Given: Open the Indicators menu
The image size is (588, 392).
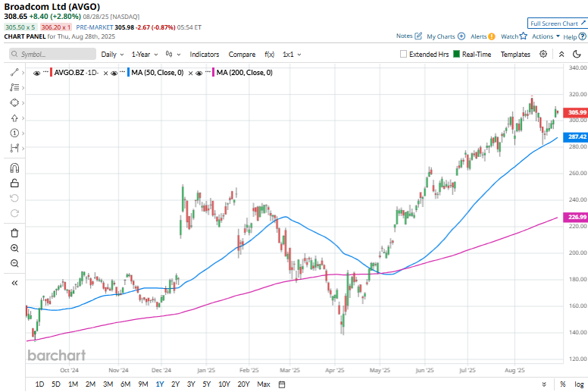Looking at the screenshot, I should click(x=205, y=55).
